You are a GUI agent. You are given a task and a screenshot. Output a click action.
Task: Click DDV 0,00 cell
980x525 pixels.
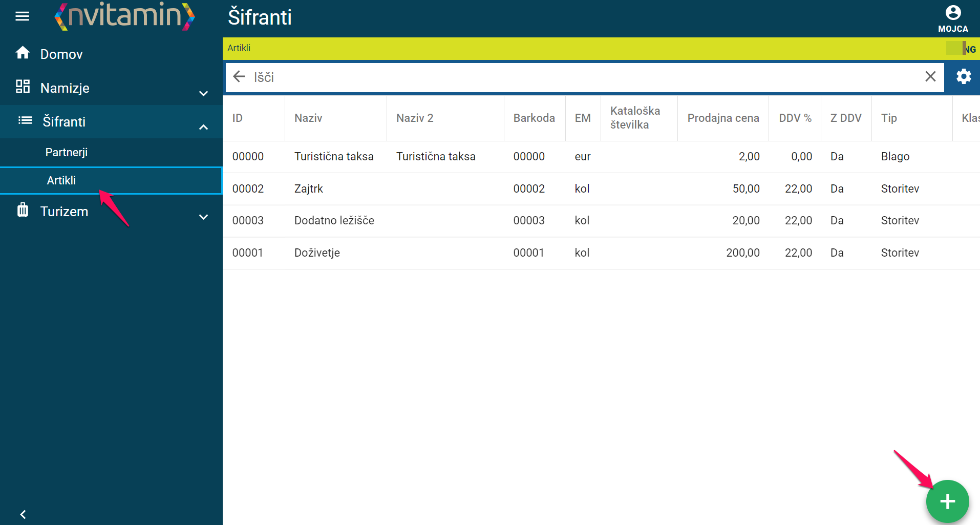(801, 157)
